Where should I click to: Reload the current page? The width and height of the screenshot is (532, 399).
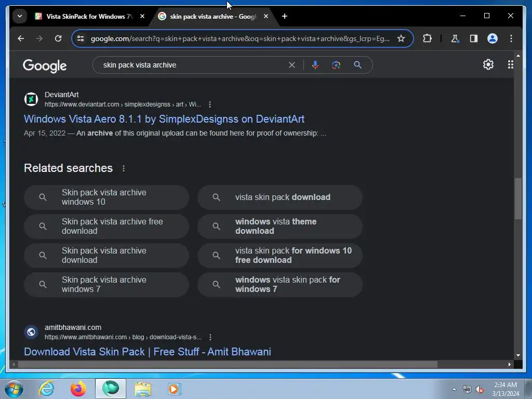pos(58,38)
